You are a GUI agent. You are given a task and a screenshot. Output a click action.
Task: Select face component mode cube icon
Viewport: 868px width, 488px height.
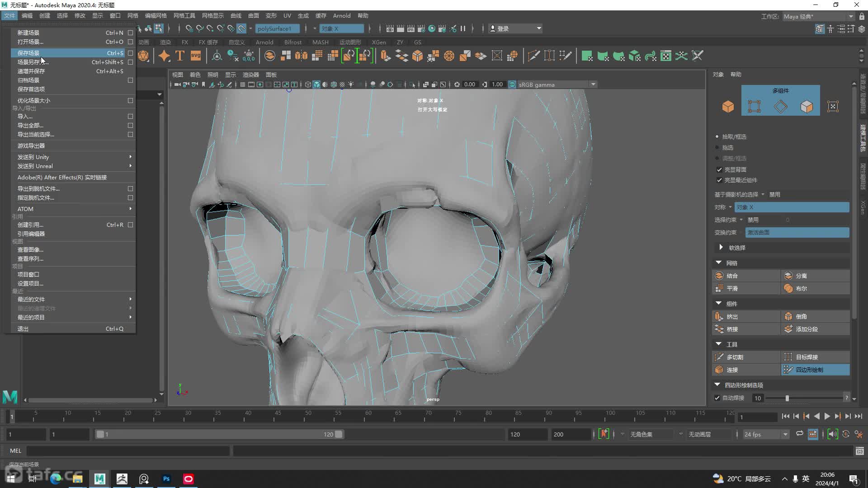(807, 107)
